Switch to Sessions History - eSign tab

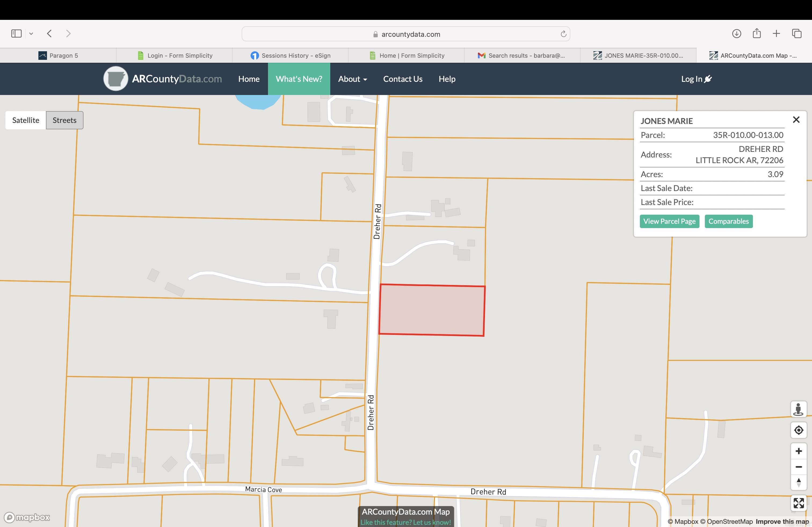(290, 56)
